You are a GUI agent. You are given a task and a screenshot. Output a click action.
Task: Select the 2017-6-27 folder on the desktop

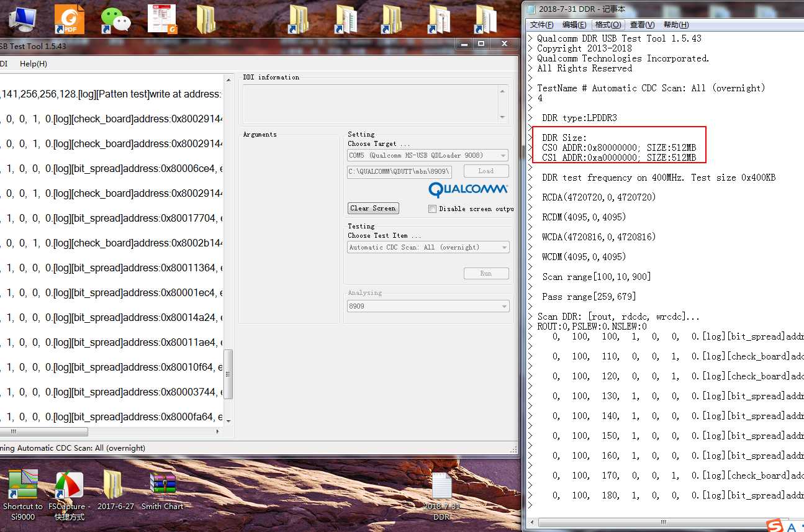(x=115, y=490)
